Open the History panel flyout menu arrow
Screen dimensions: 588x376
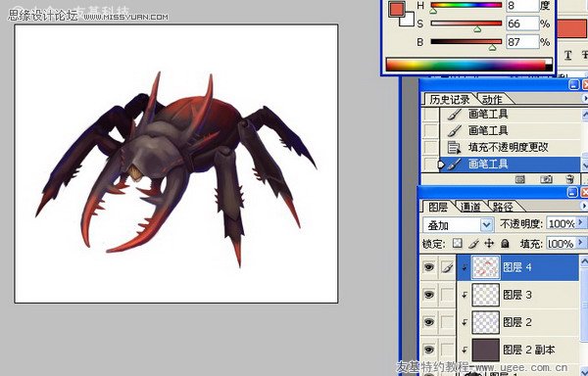click(x=584, y=99)
